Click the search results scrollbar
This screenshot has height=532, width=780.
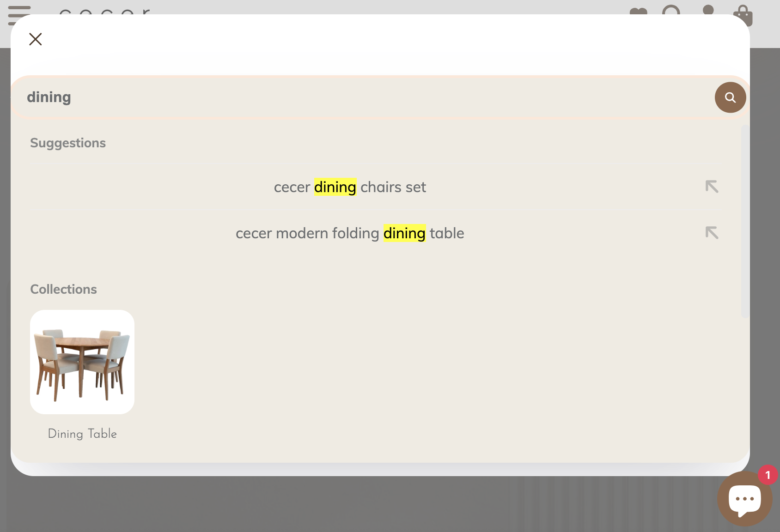[x=745, y=221]
